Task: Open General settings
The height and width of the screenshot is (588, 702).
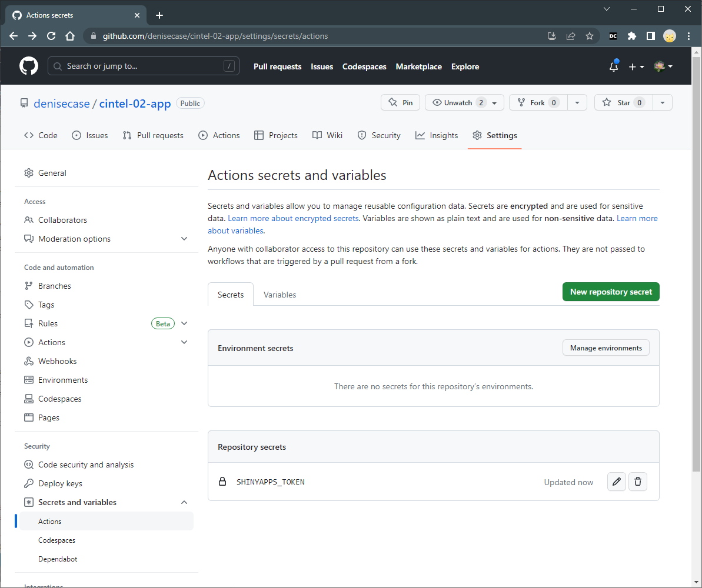Action: (107, 173)
